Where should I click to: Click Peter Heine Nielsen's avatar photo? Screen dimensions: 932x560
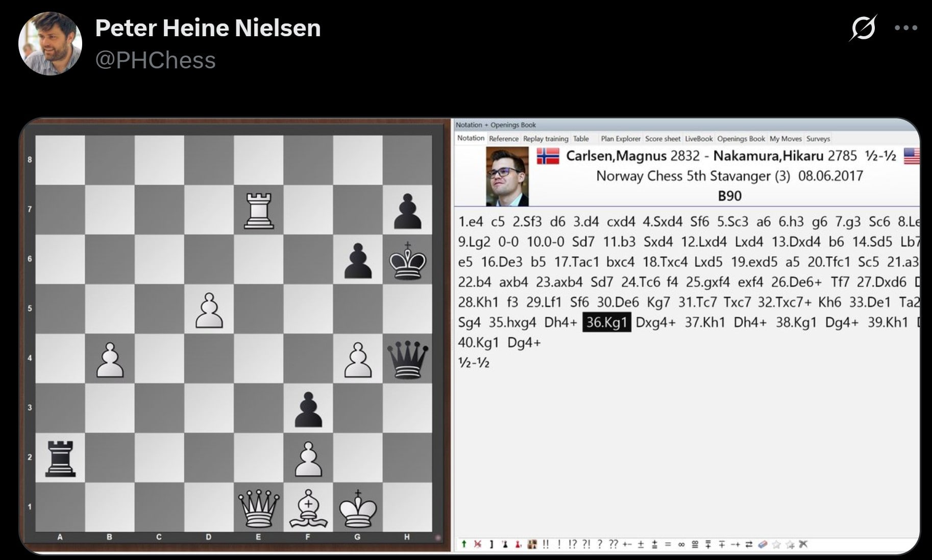tap(50, 44)
